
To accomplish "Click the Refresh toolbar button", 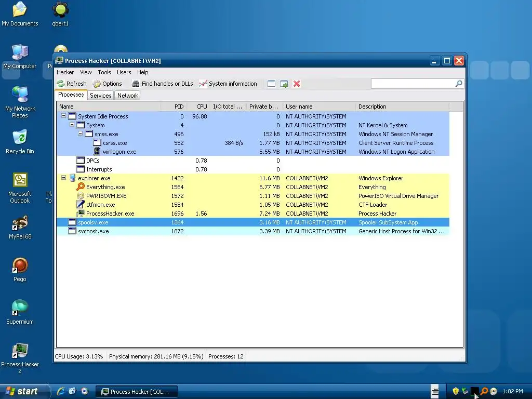I will pyautogui.click(x=72, y=84).
